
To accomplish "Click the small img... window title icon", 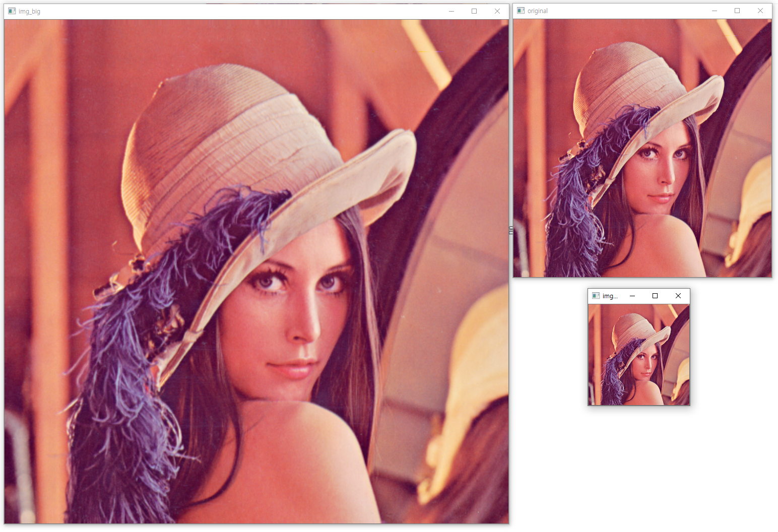I will click(x=596, y=296).
